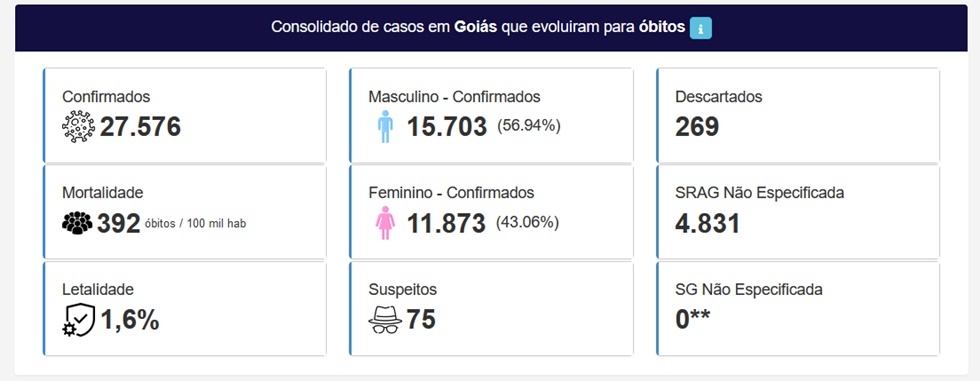Click the shield icon under Letalidade
This screenshot has width=980, height=381.
[x=79, y=320]
